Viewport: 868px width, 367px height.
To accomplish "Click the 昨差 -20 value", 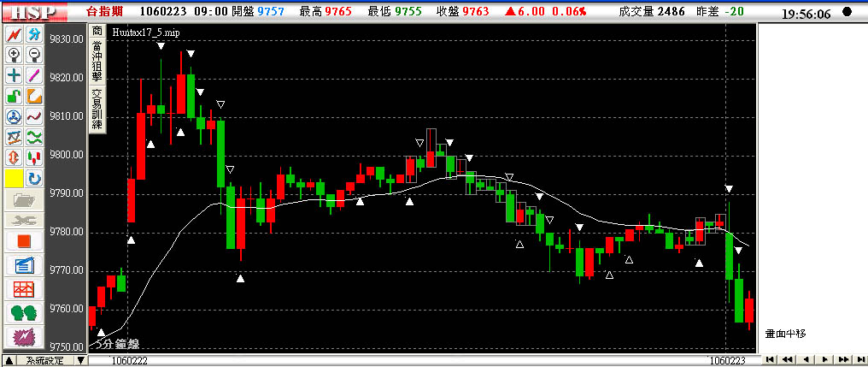I will [736, 11].
